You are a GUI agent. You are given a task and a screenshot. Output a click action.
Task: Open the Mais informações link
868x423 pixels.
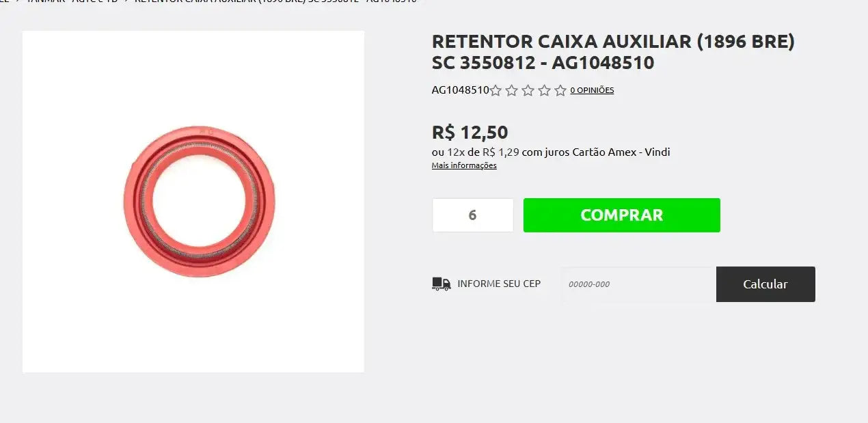click(x=464, y=165)
